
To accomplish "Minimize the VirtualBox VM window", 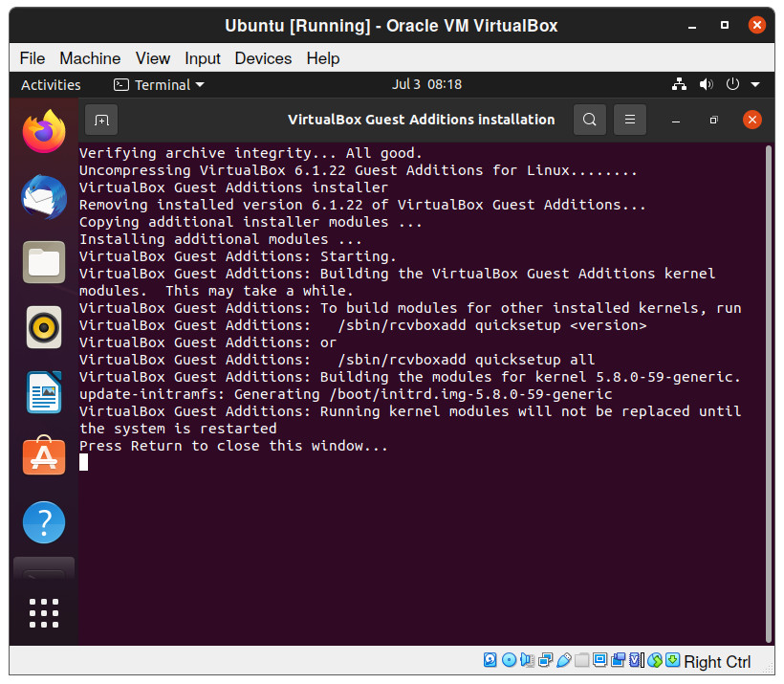I will click(692, 26).
